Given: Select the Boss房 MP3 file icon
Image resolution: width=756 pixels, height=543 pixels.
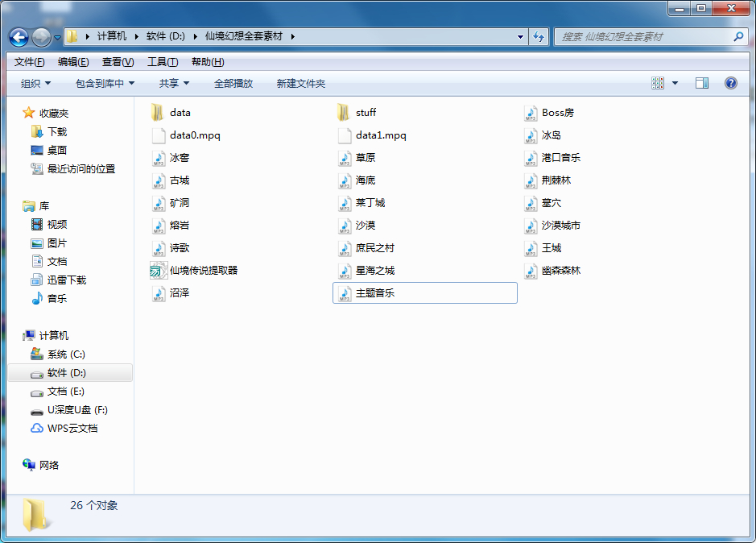Looking at the screenshot, I should [531, 113].
